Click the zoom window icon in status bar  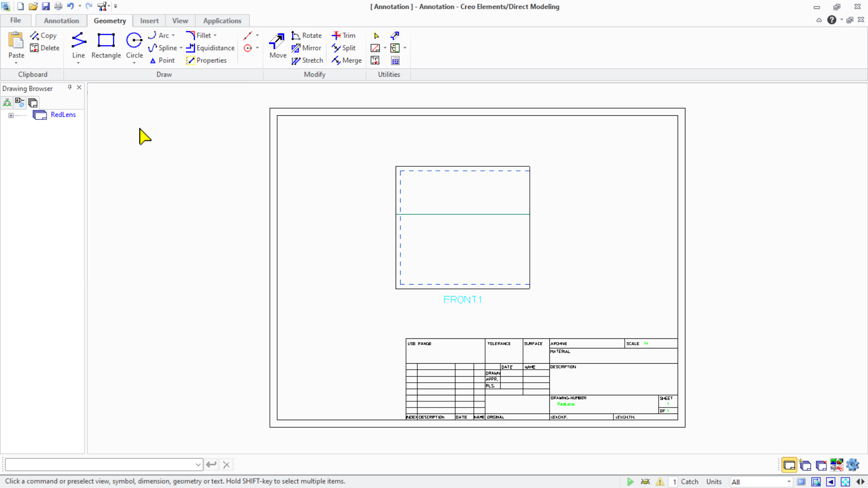816,482
